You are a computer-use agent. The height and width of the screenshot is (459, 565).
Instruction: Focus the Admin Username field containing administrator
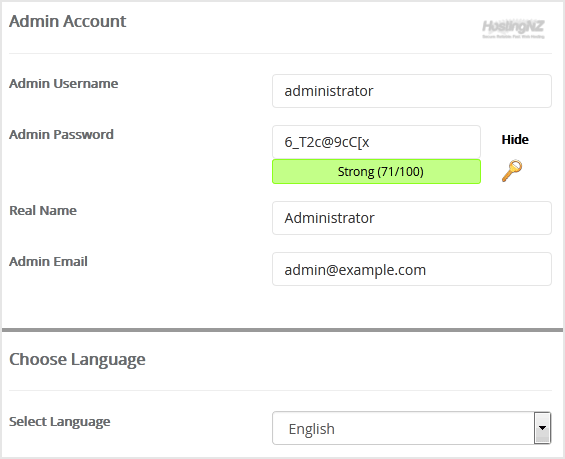coord(411,91)
